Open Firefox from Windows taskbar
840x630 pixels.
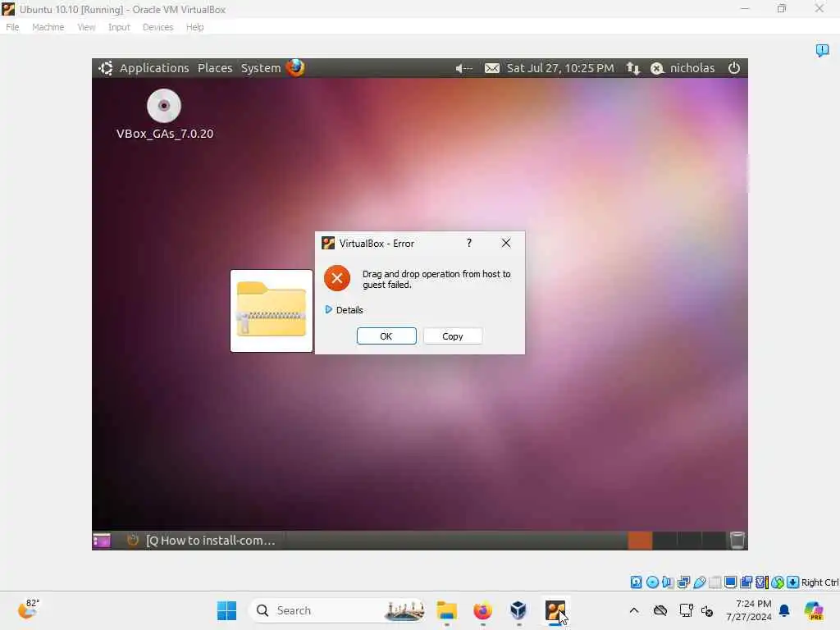[x=482, y=610]
